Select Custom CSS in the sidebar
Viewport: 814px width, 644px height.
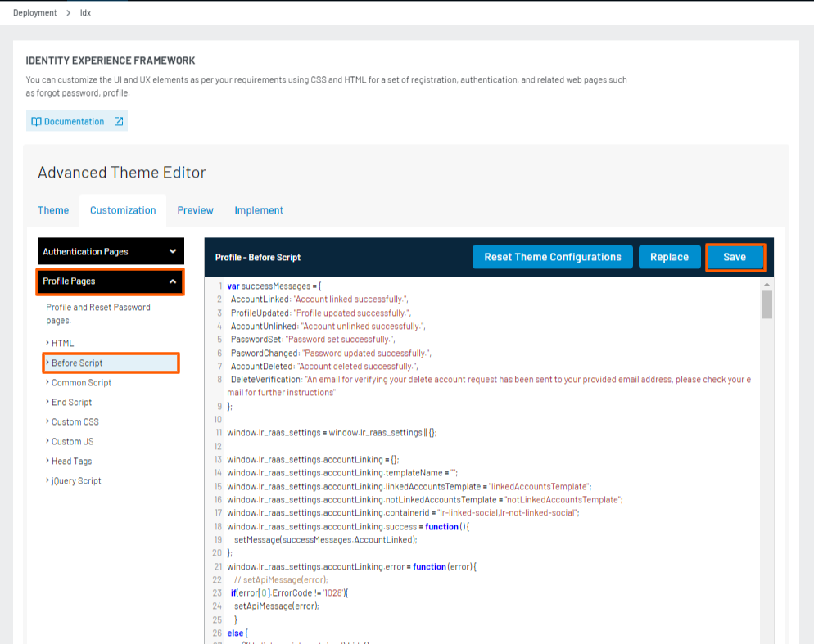coord(75,421)
